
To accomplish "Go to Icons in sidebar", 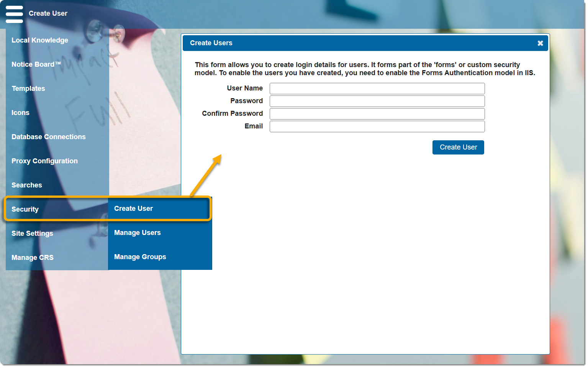I will tap(20, 113).
